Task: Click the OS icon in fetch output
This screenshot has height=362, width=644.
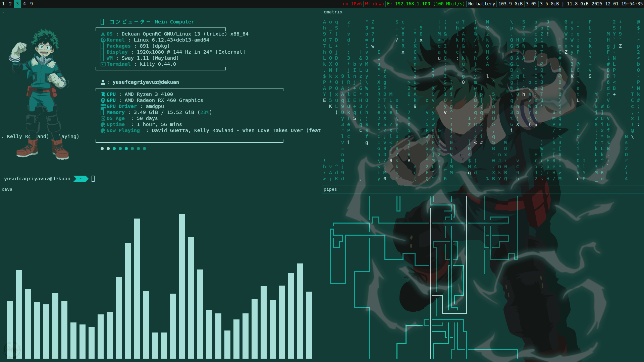Action: (103, 34)
